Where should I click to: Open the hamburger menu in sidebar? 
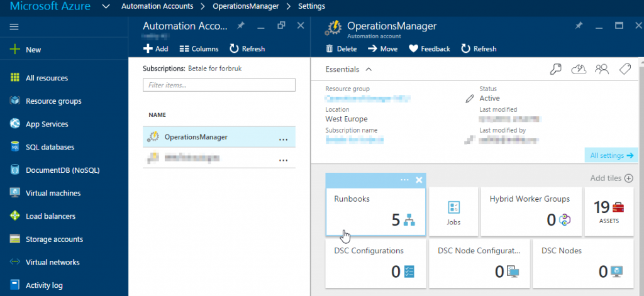click(x=14, y=26)
